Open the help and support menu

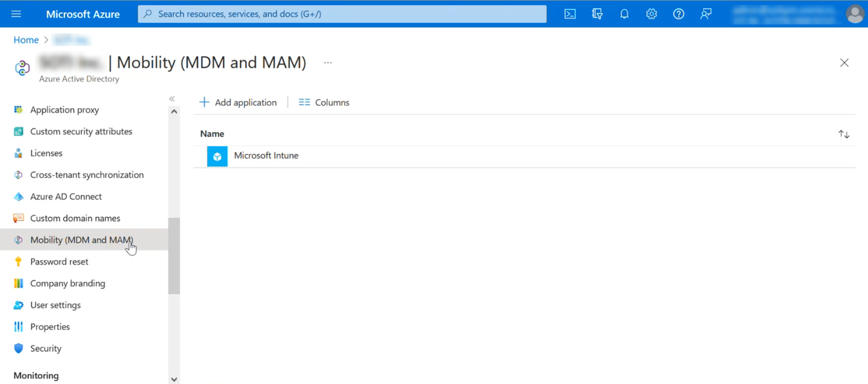click(678, 14)
